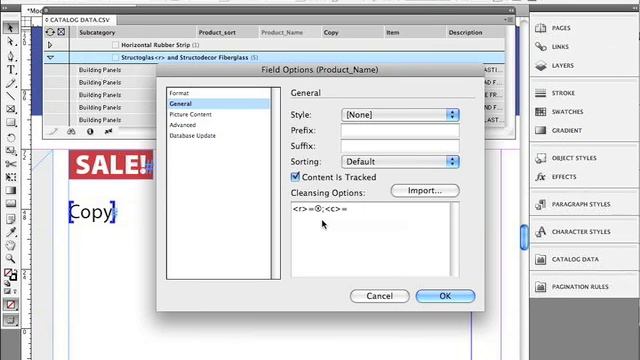Uncheck the Content Is Tracked checkbox
The width and height of the screenshot is (640, 360).
(x=295, y=177)
